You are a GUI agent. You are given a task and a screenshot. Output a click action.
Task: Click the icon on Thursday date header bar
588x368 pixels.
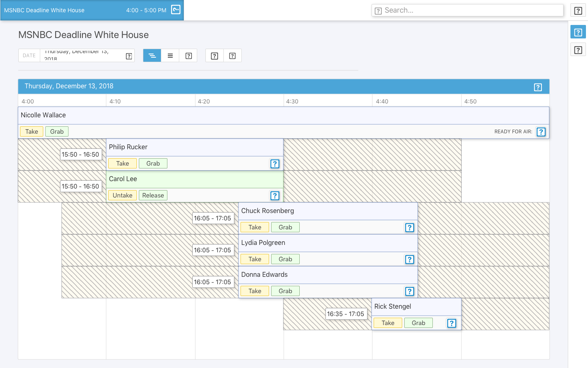538,87
